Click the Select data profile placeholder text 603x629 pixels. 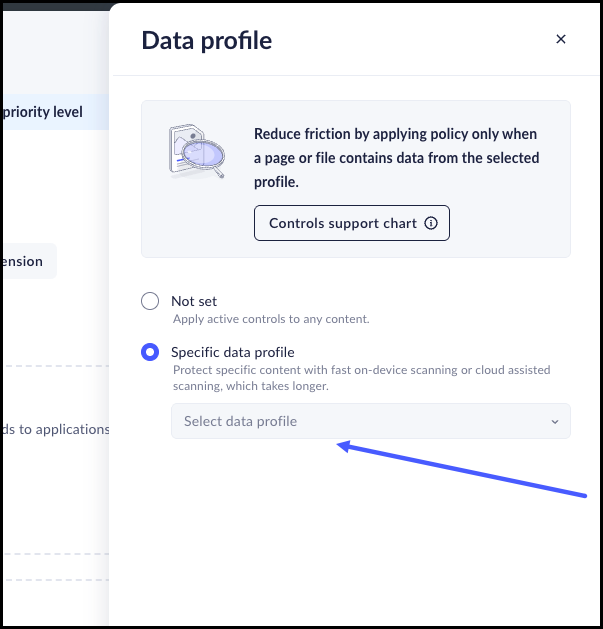point(241,421)
